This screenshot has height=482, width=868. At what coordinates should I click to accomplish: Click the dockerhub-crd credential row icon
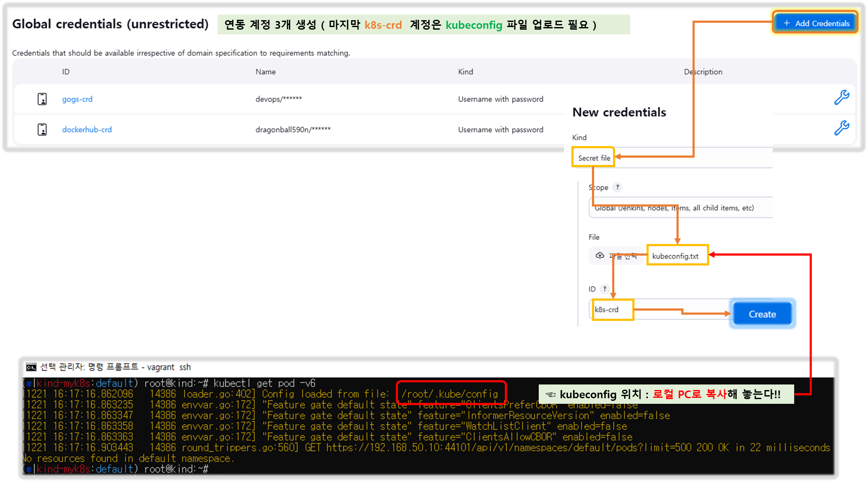coord(42,129)
